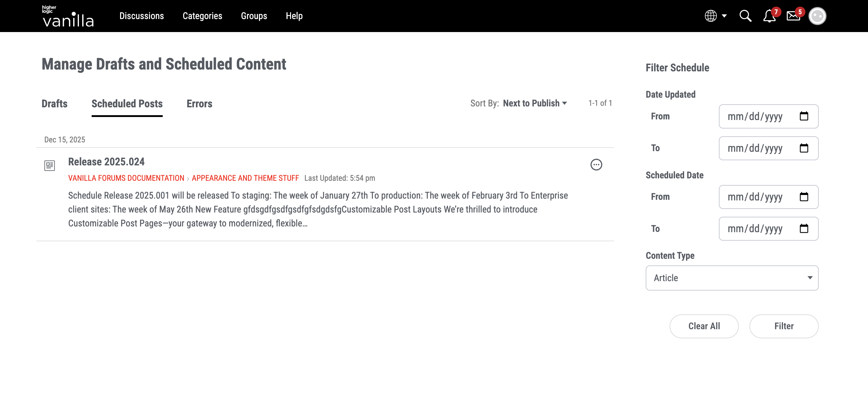Click the Release 2025.024 post title
Image resolution: width=868 pixels, height=393 pixels.
coord(106,162)
